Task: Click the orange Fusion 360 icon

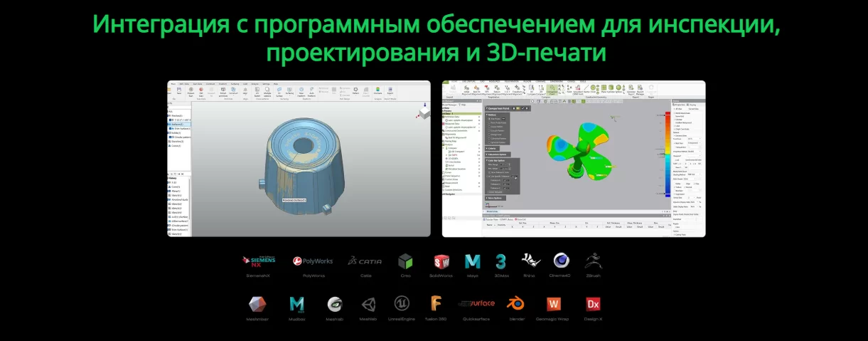Action: click(436, 305)
